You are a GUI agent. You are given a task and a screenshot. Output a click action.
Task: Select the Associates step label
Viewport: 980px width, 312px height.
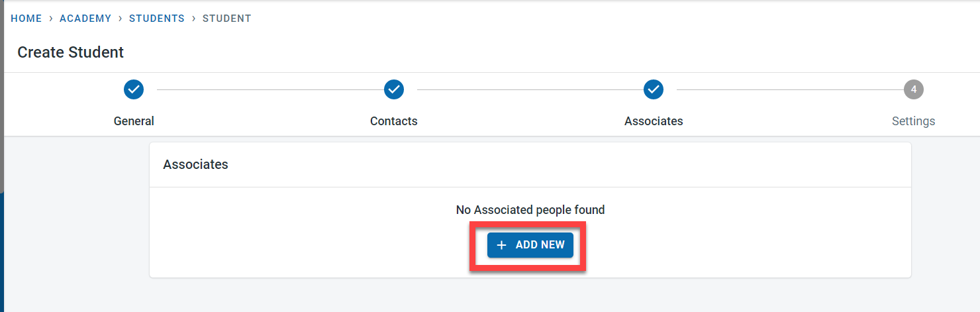coord(654,121)
